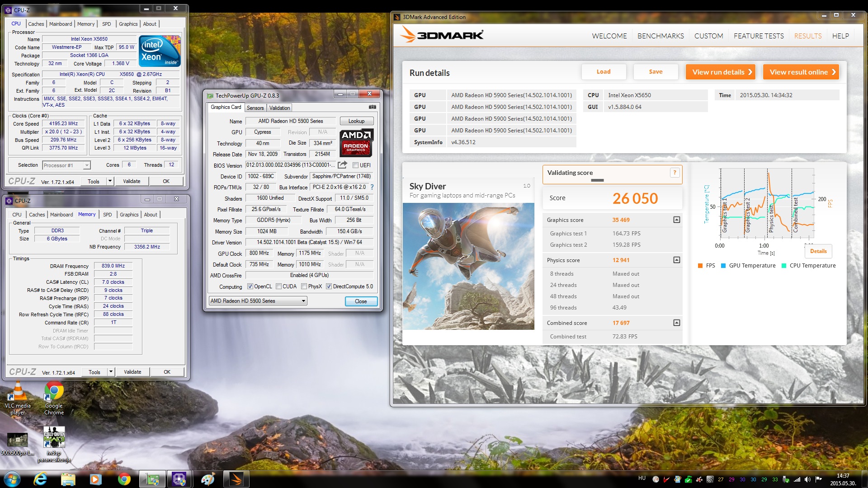The height and width of the screenshot is (488, 868).
Task: Go to FEATURE TESTS in 3DMark navigation
Action: (x=759, y=36)
